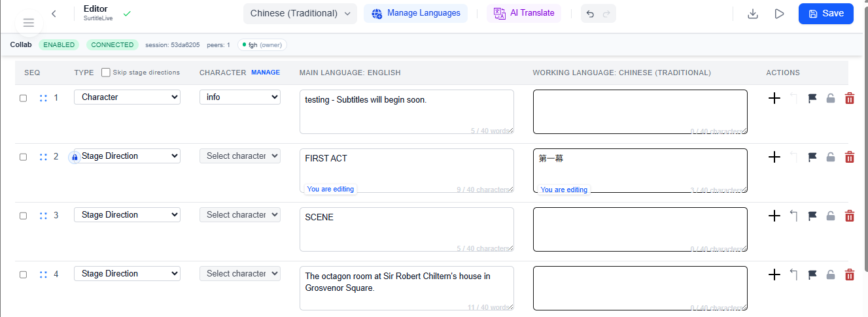
Task: Check the selection checkbox for row 4
Action: (x=24, y=275)
